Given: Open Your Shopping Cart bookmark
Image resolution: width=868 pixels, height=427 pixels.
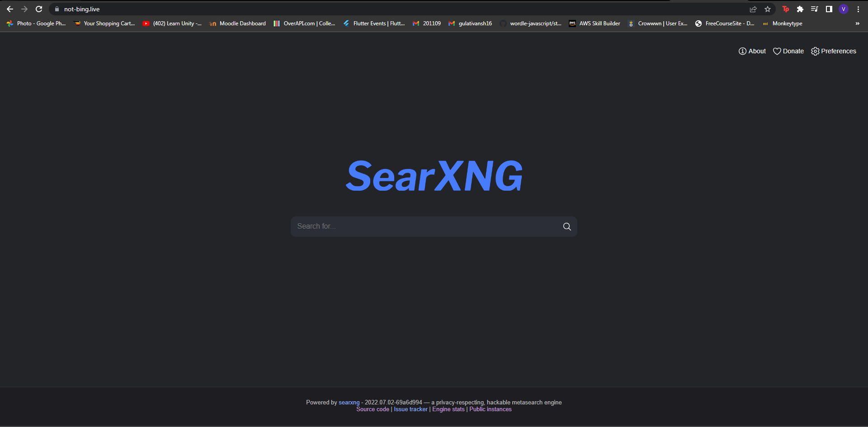Looking at the screenshot, I should click(x=104, y=23).
